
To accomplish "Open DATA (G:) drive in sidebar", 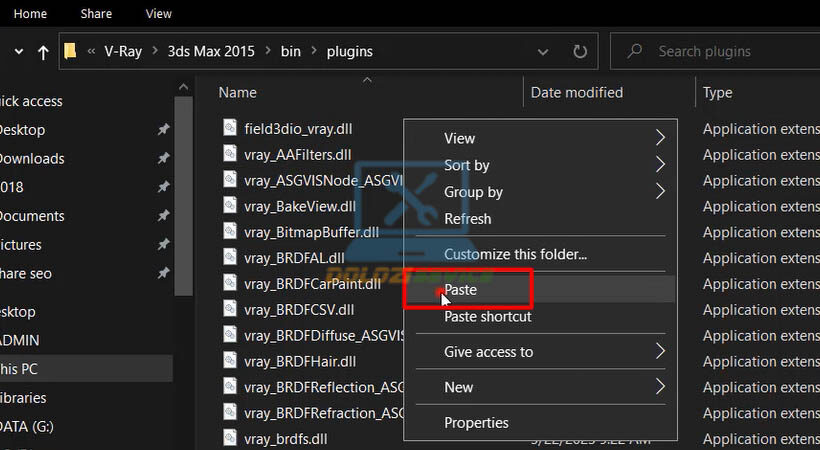I will tap(27, 426).
